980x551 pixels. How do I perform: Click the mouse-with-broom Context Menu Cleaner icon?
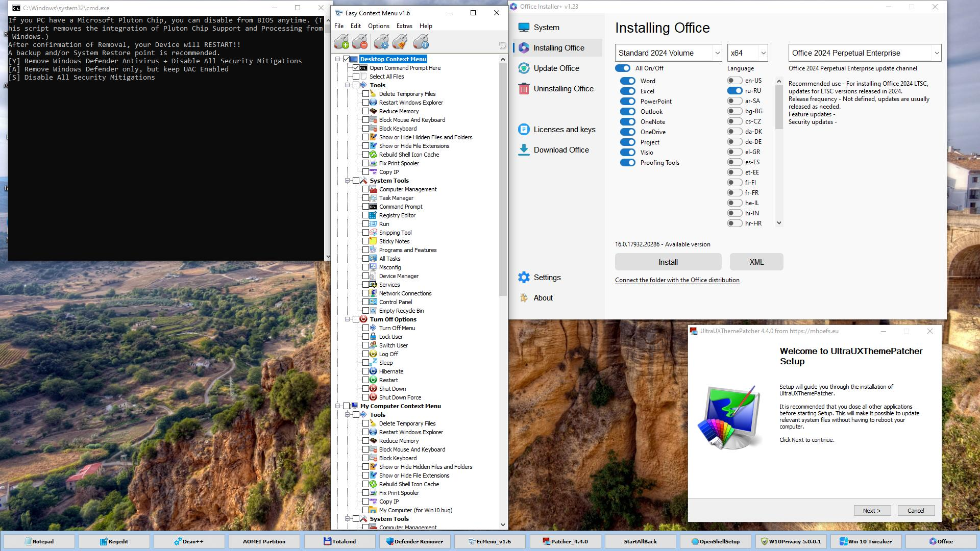coord(401,42)
